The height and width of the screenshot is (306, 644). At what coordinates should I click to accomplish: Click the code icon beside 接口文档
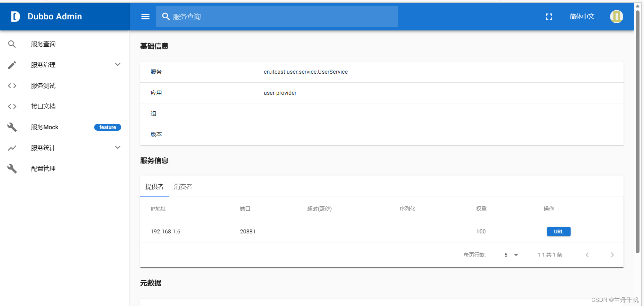[x=12, y=106]
